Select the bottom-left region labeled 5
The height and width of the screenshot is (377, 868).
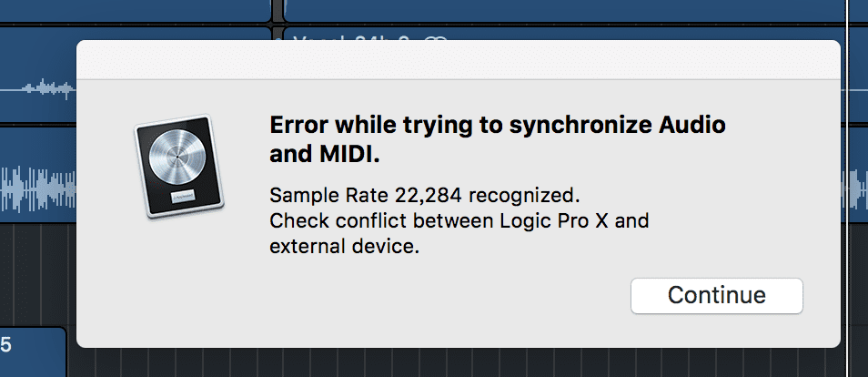click(x=32, y=352)
